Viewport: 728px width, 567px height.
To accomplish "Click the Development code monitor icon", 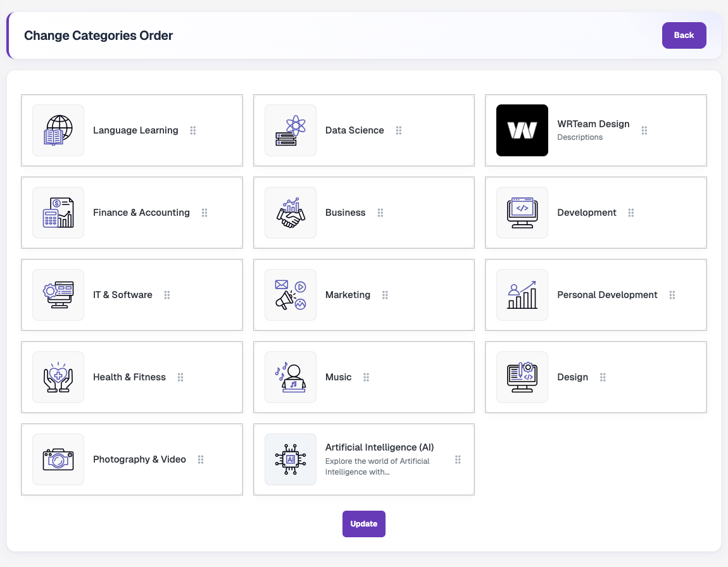I will [x=522, y=213].
